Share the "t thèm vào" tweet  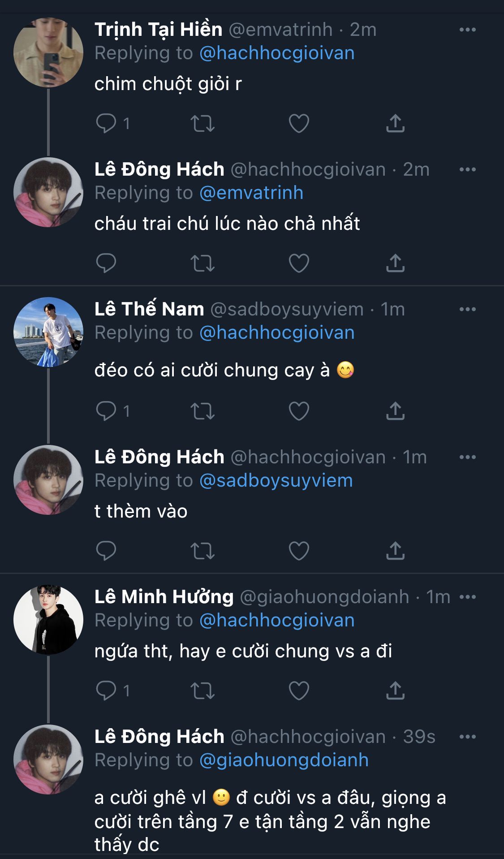(x=395, y=551)
